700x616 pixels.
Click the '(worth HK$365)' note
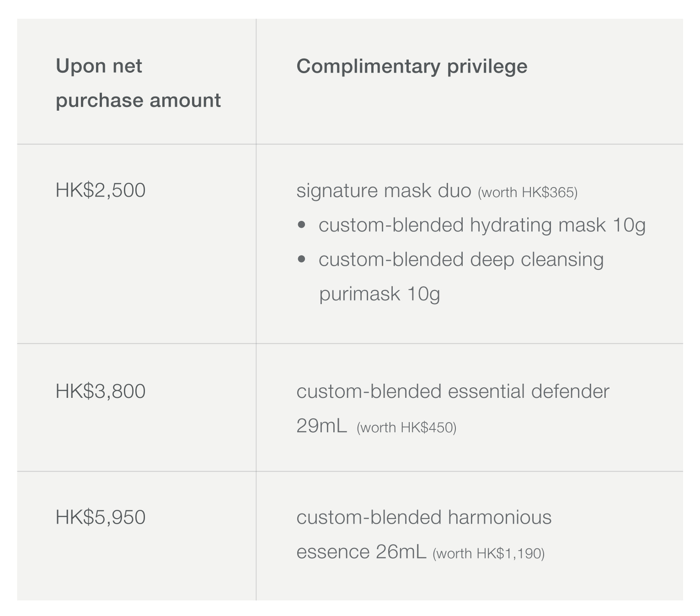click(x=528, y=193)
